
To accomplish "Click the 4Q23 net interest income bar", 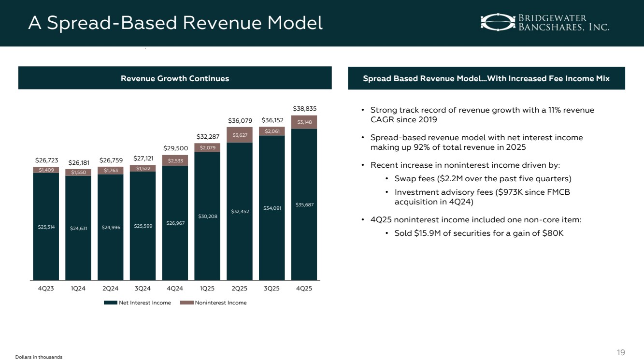I will click(46, 226).
